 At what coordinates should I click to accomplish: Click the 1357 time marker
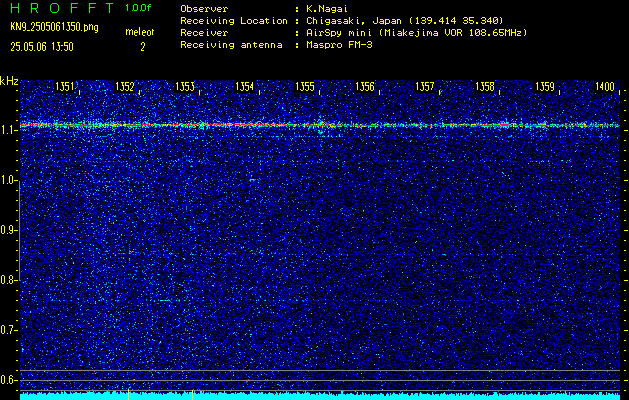point(424,87)
